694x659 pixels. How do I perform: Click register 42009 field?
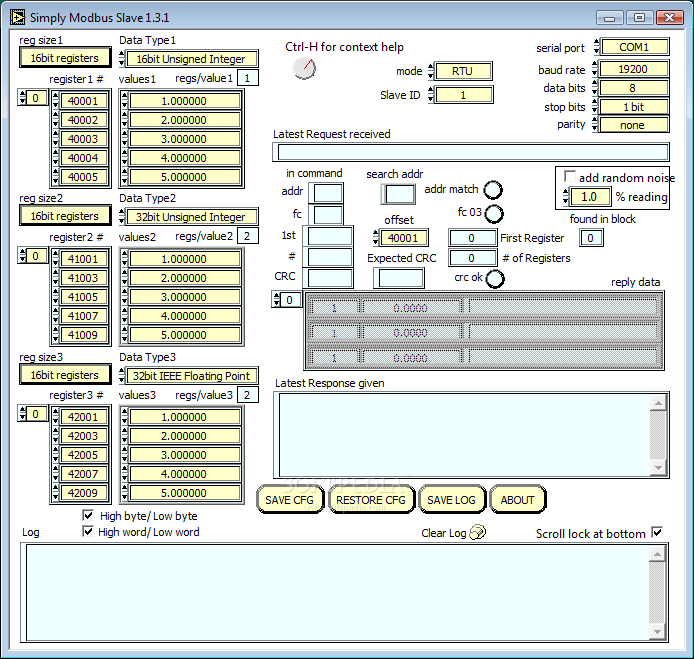point(83,493)
